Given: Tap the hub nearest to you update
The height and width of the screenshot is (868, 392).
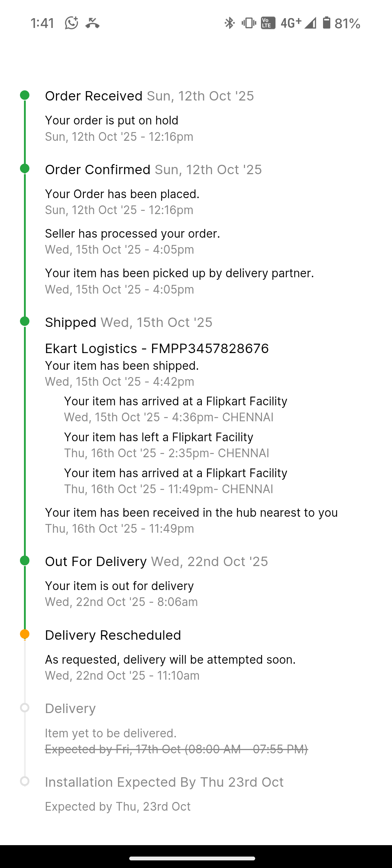Looking at the screenshot, I should pos(191,512).
